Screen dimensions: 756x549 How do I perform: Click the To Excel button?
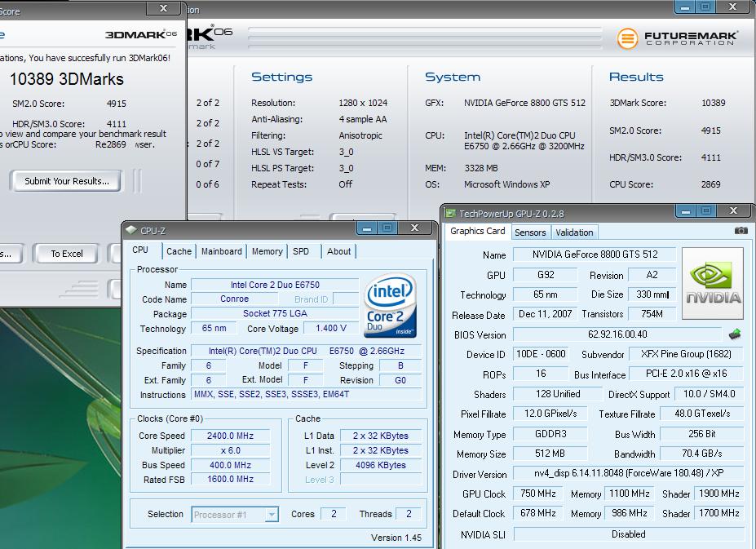coord(67,254)
